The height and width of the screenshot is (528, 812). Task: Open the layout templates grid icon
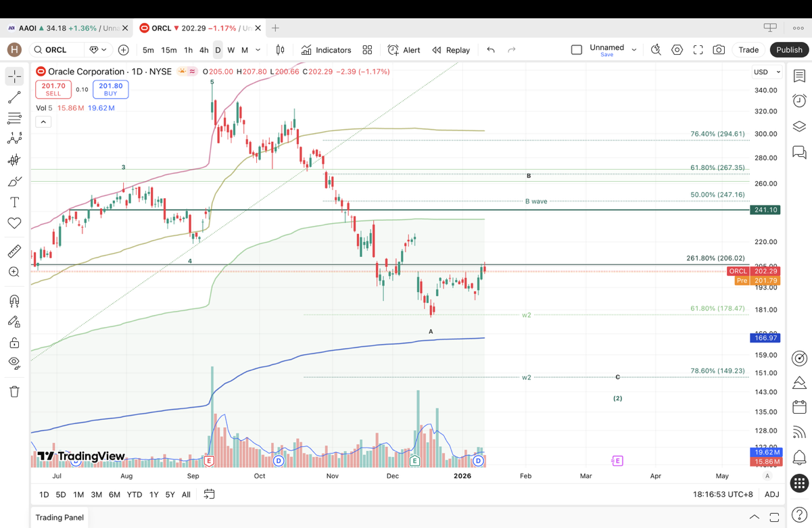[x=367, y=50]
